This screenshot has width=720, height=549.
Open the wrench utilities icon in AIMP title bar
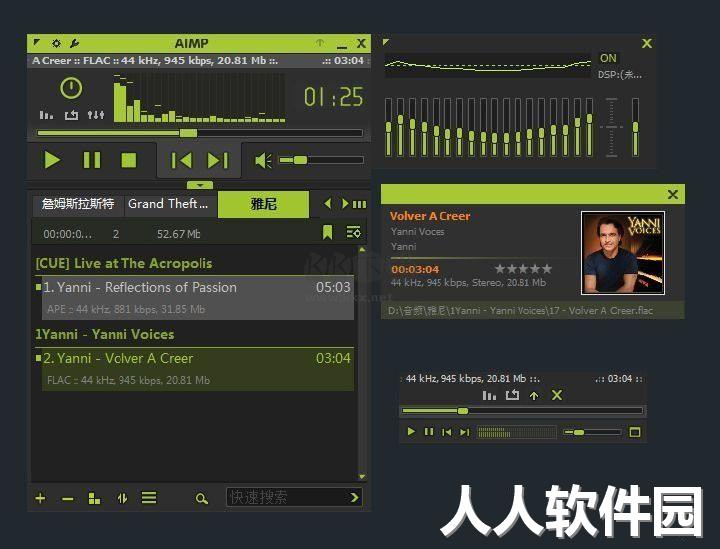tap(74, 44)
